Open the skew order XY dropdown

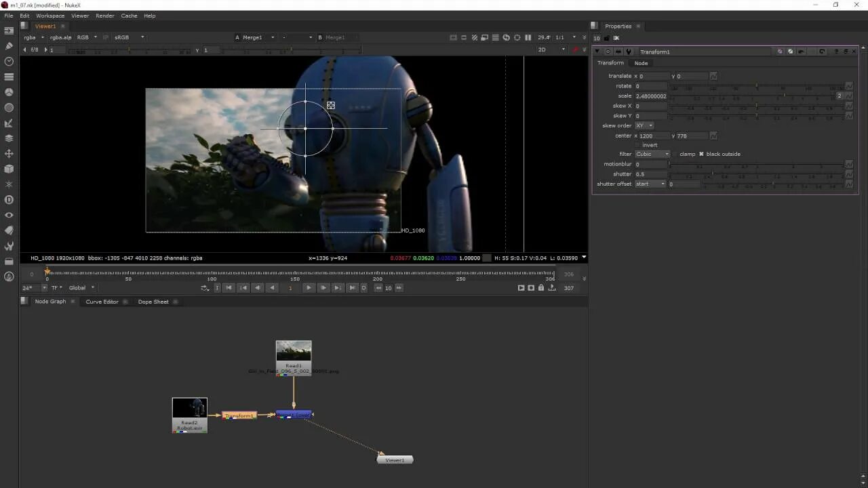[x=644, y=125]
